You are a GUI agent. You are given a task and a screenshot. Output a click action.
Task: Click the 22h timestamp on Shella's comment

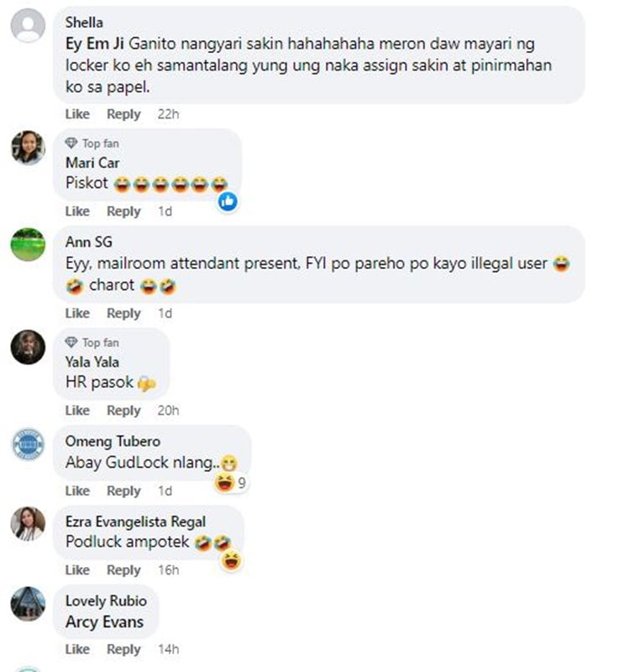coord(169,114)
